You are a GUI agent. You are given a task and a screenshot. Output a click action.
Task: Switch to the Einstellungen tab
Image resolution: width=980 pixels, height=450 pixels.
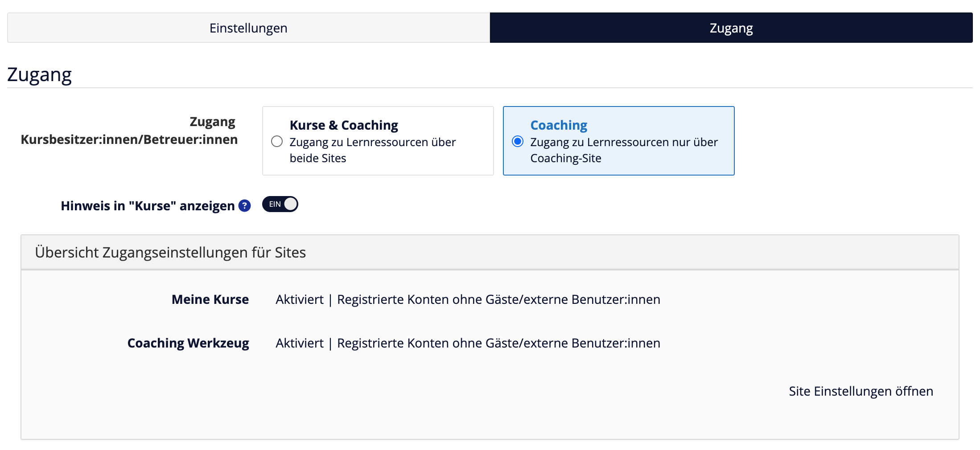(x=248, y=28)
